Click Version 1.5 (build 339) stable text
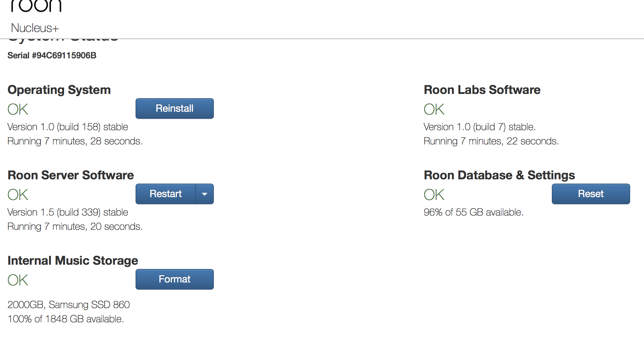Screen dimensions: 644x338 click(68, 212)
